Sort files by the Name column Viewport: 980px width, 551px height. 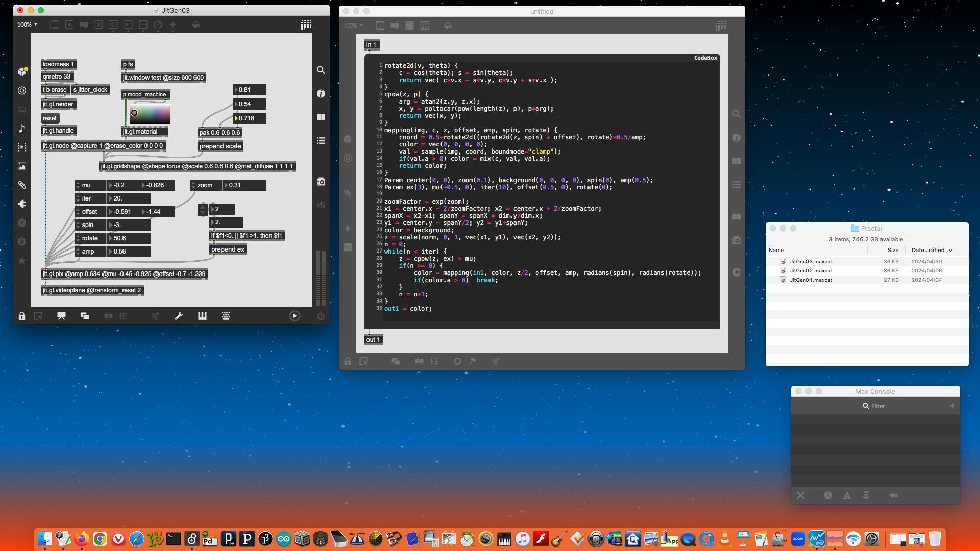tap(776, 250)
